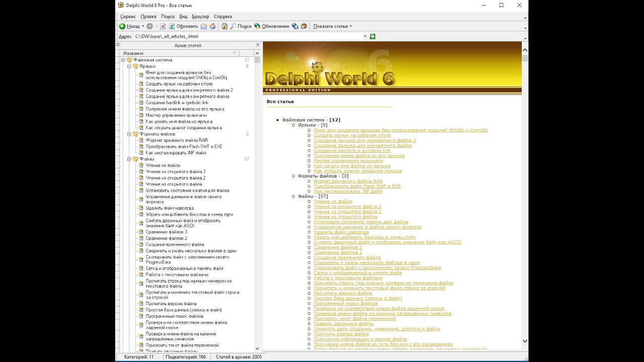Open the address bar history dropdown
The image size is (644, 362).
(x=365, y=36)
